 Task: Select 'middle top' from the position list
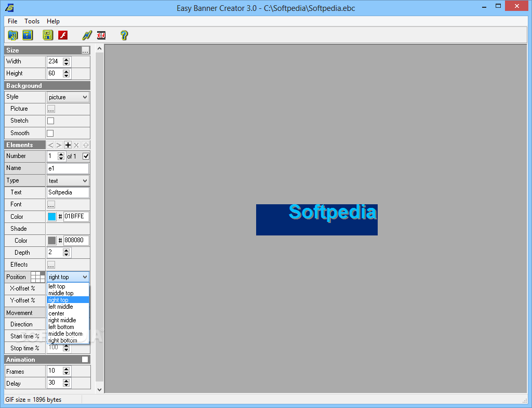68,293
